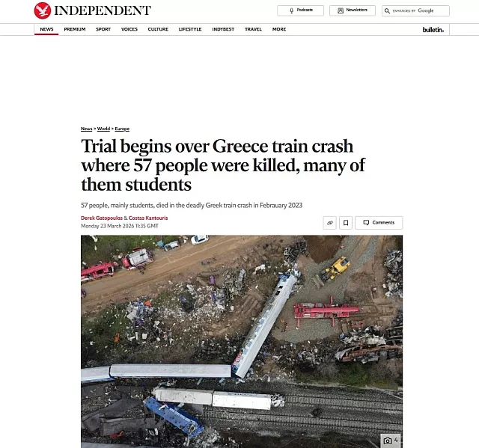Open author Derek Gatopoulos's page
479x448 pixels.
point(102,218)
